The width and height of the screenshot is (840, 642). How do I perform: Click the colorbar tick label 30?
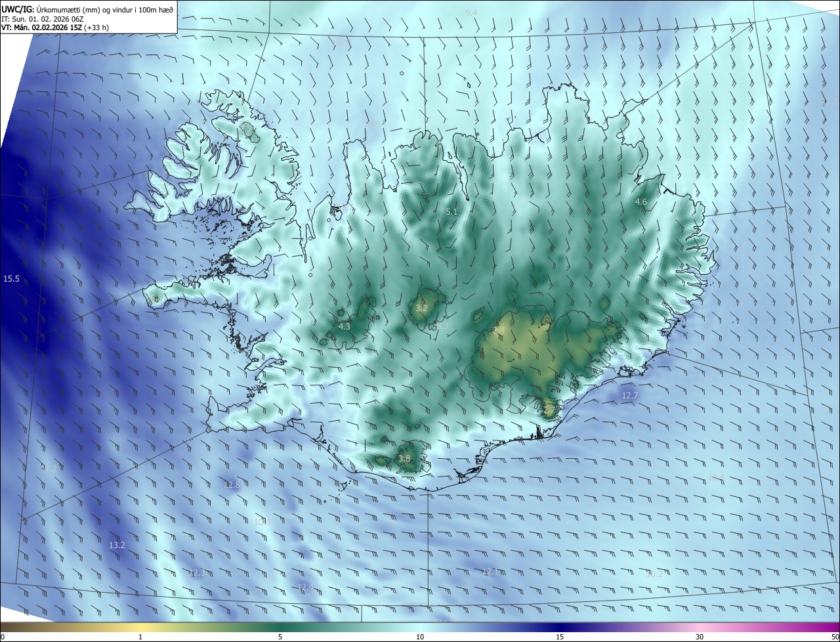pos(700,637)
